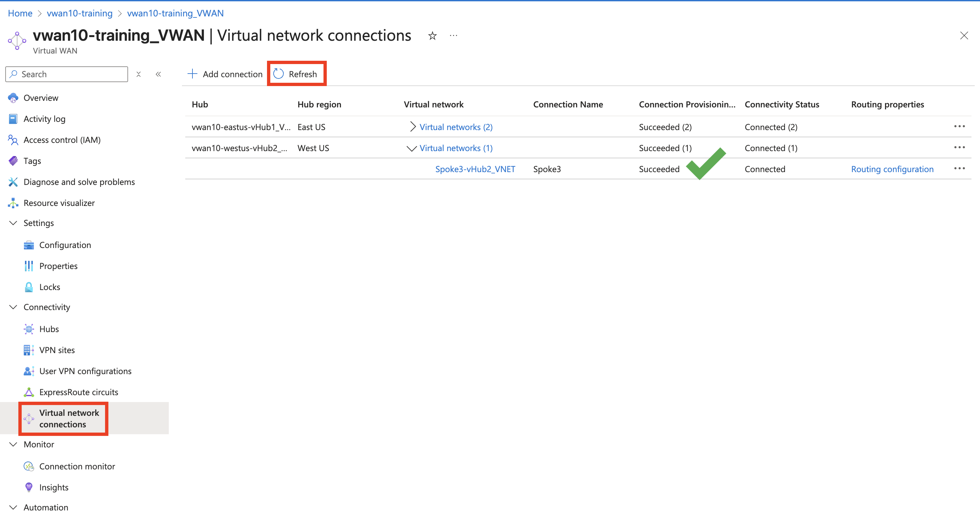Open Locks settings
The height and width of the screenshot is (517, 980).
(x=50, y=287)
